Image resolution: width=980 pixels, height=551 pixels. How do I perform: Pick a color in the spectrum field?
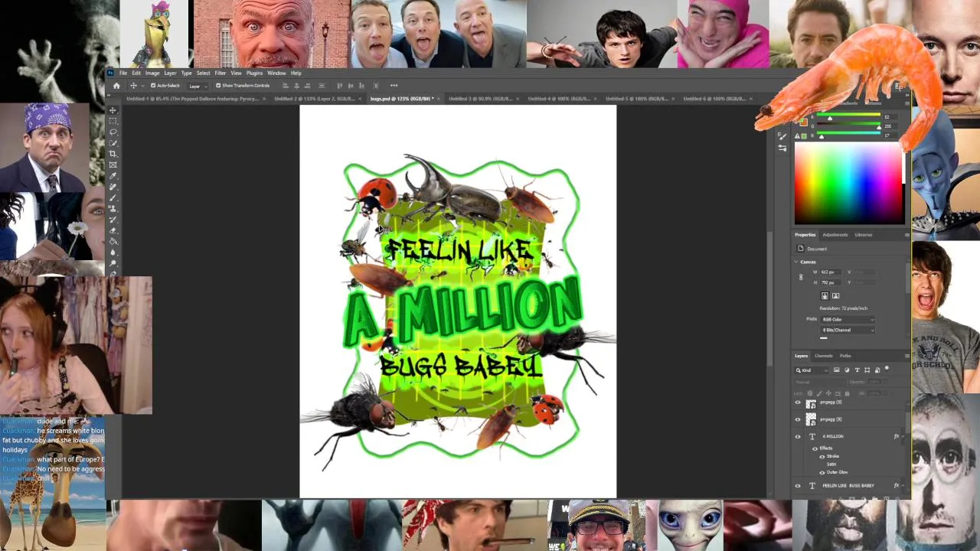[848, 184]
